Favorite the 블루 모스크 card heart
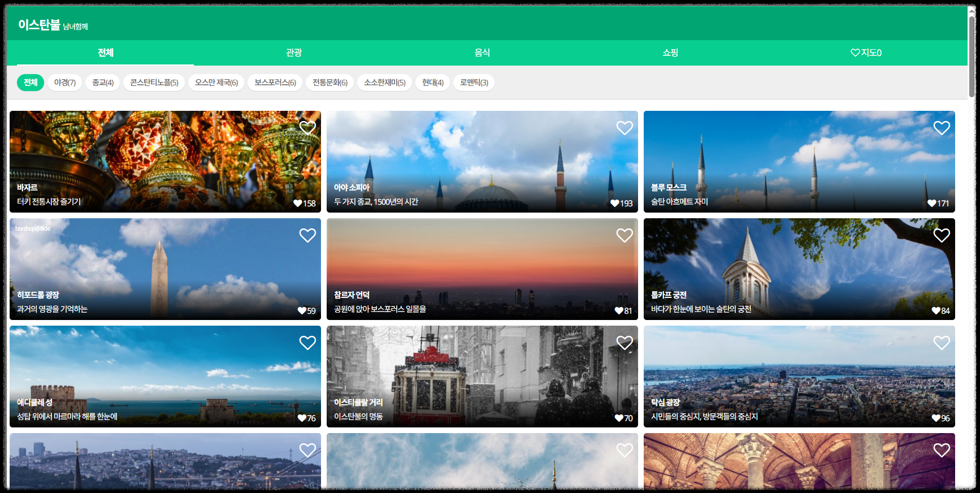Viewport: 980px width, 493px height. click(942, 128)
